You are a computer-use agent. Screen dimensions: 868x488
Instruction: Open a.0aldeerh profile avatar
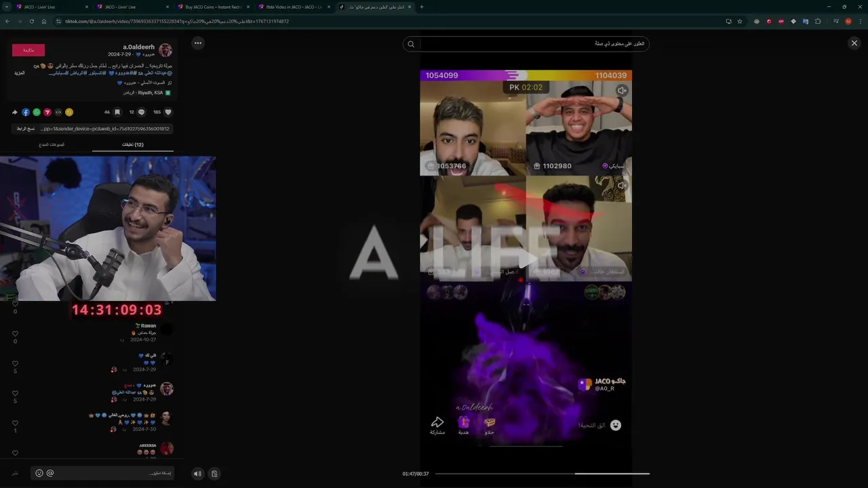coord(165,50)
